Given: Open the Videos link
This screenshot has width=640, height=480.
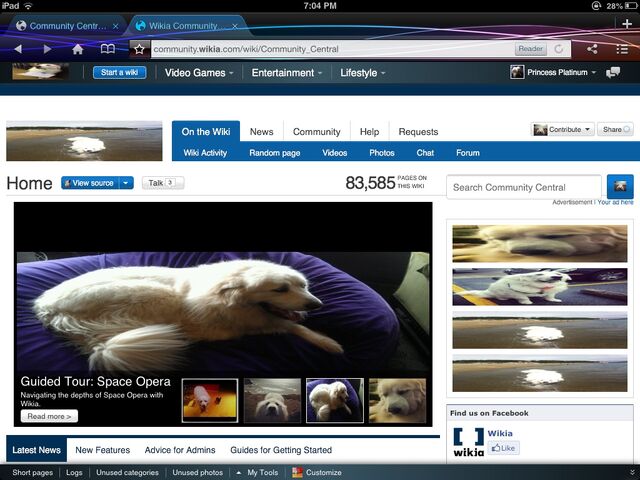Looking at the screenshot, I should point(335,153).
